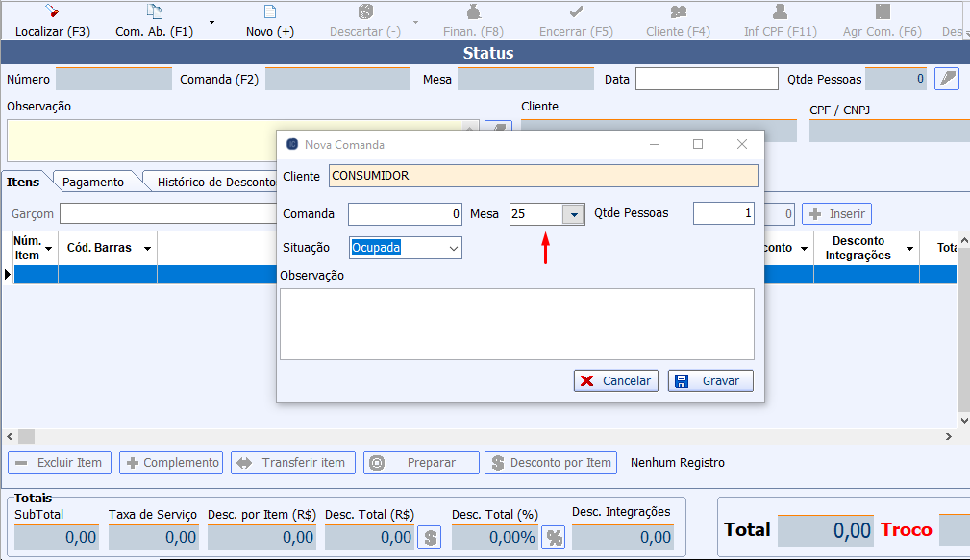Open Com. Ab. (F1) open orders
The height and width of the screenshot is (560, 970).
[154, 12]
